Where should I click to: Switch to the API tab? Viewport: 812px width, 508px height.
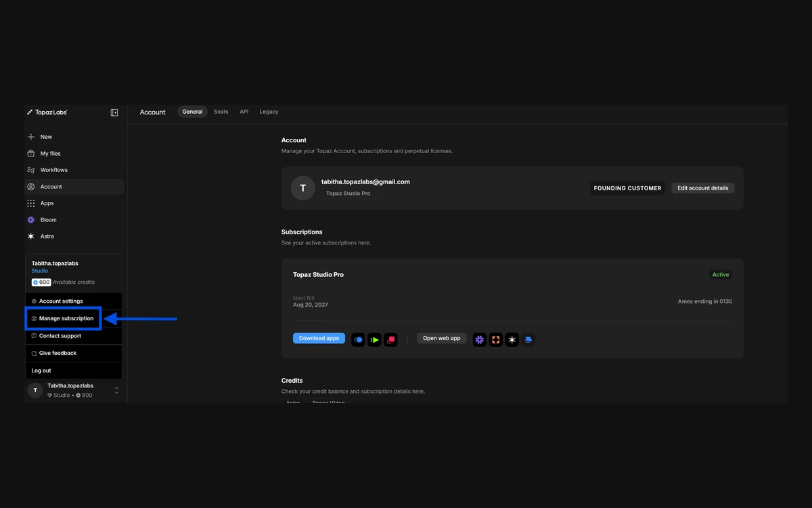point(244,112)
